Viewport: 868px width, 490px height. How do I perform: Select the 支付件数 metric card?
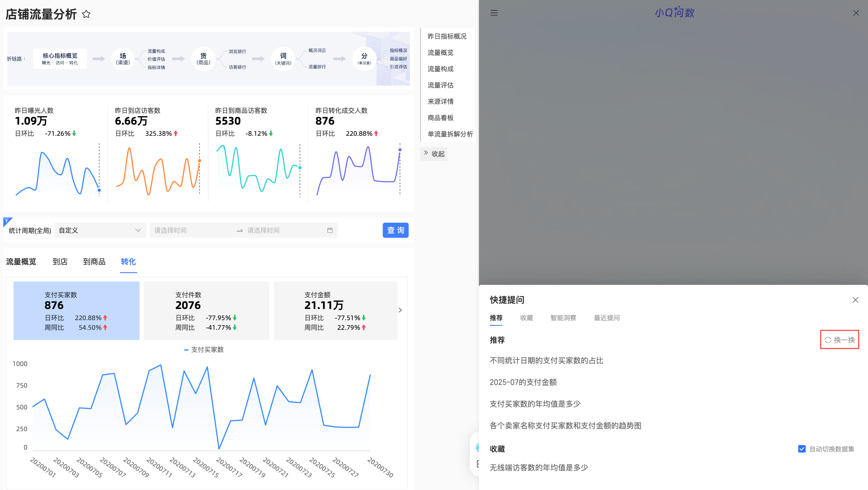[x=206, y=310]
